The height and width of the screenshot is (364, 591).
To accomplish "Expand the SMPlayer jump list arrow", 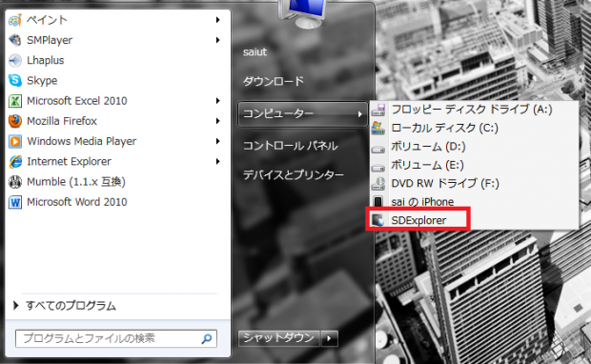I will [x=218, y=40].
